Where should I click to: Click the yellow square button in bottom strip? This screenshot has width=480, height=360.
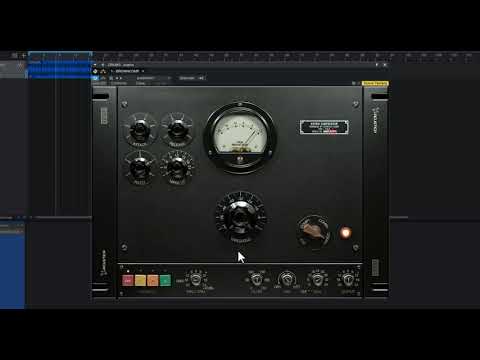click(x=140, y=280)
